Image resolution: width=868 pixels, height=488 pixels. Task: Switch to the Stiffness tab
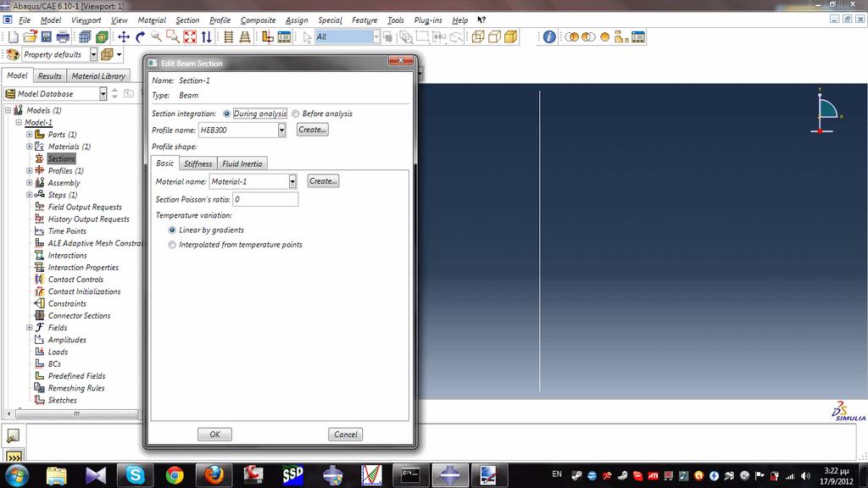[x=198, y=164]
